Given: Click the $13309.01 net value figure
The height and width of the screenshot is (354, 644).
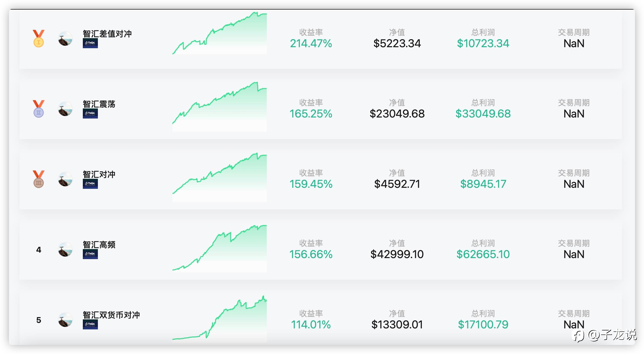Looking at the screenshot, I should click(397, 325).
